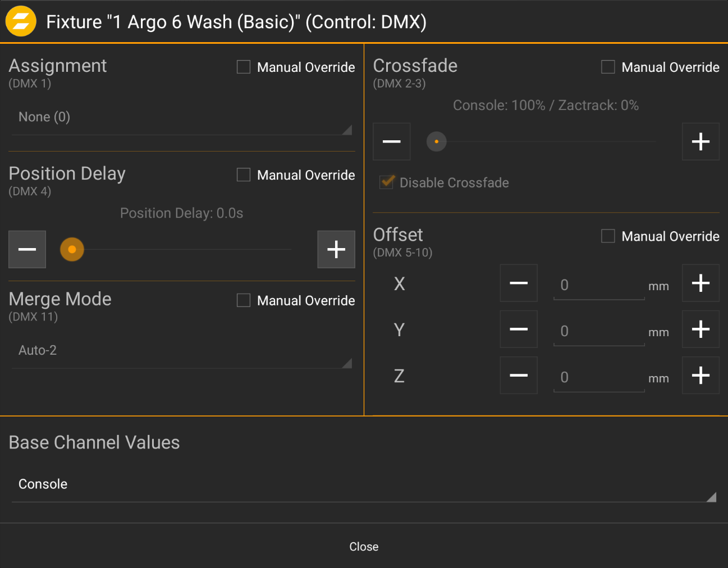
Task: Increase Position Delay with the plus button
Action: click(336, 249)
